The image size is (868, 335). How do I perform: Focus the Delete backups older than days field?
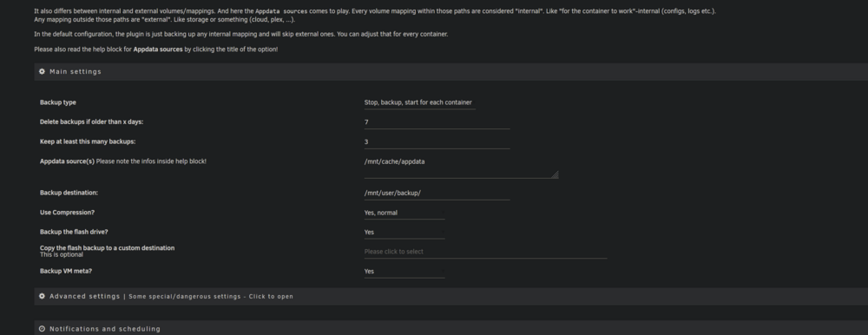coord(437,122)
